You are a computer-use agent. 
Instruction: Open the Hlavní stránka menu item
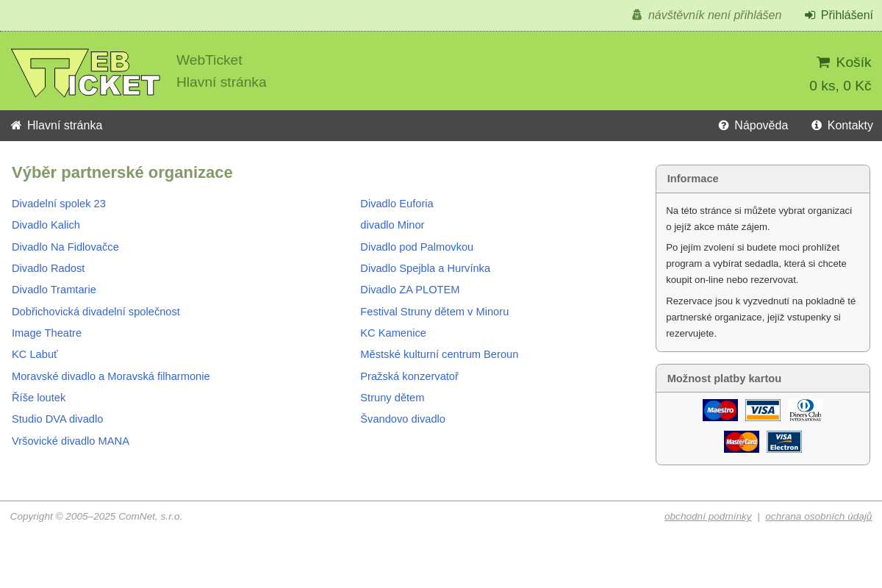[65, 125]
